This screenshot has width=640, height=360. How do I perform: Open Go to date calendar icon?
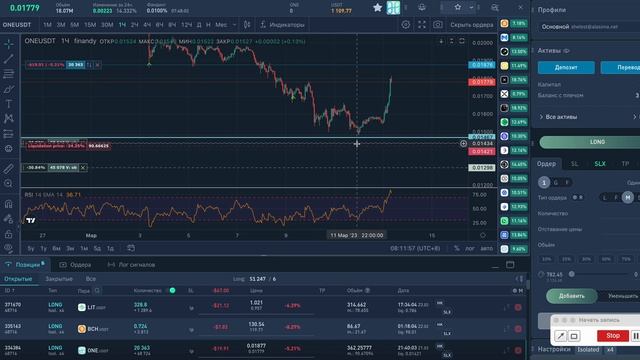(131, 248)
